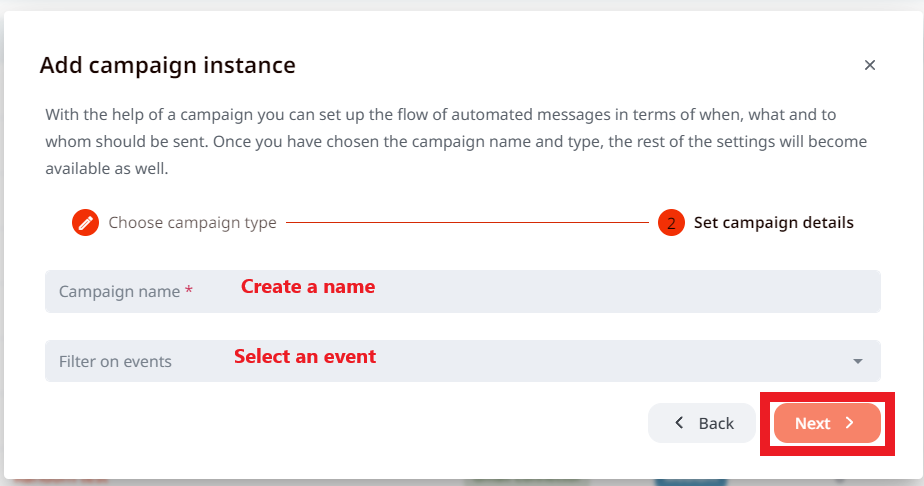Go to the Choose campaign type step

tap(192, 222)
